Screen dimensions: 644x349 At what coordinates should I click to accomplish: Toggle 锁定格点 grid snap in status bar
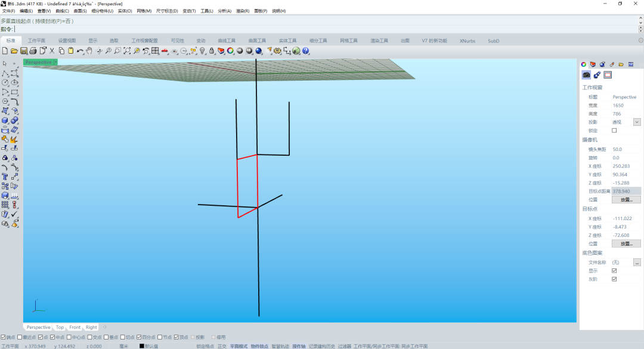205,346
